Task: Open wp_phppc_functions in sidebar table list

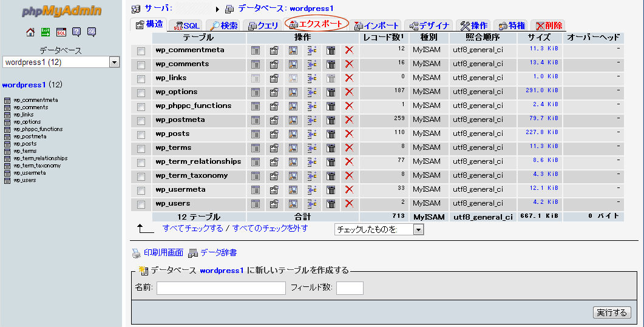Action: coord(38,129)
